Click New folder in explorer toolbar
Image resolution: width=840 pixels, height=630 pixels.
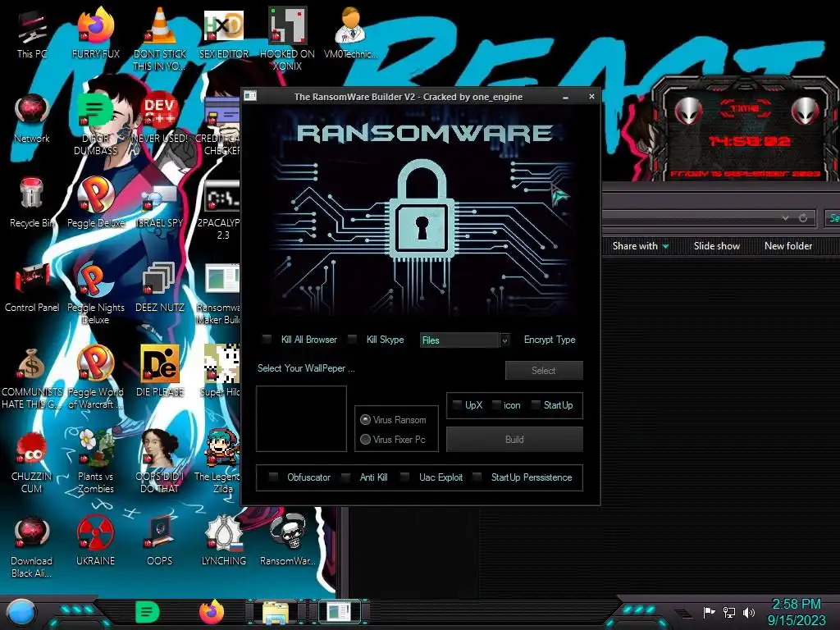click(x=788, y=246)
